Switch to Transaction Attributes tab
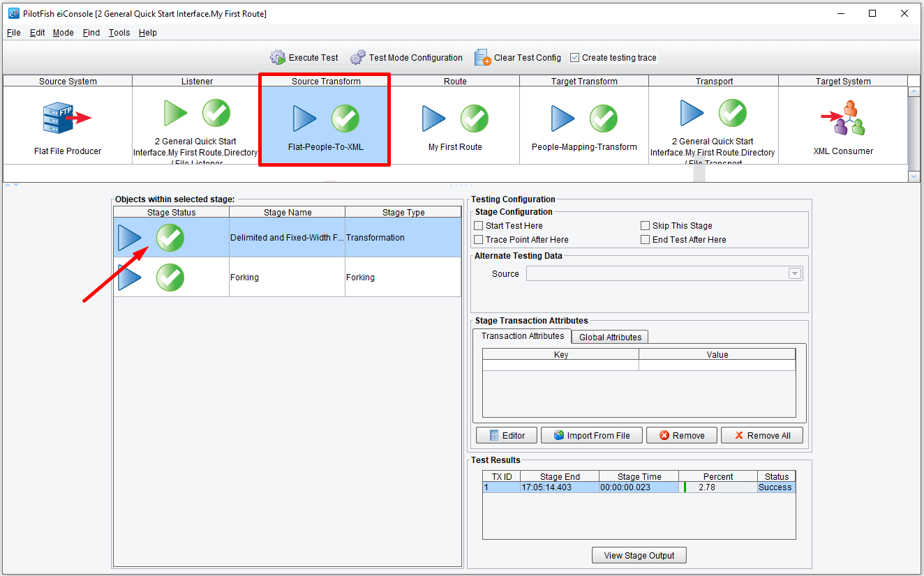The image size is (924, 576). [x=523, y=336]
